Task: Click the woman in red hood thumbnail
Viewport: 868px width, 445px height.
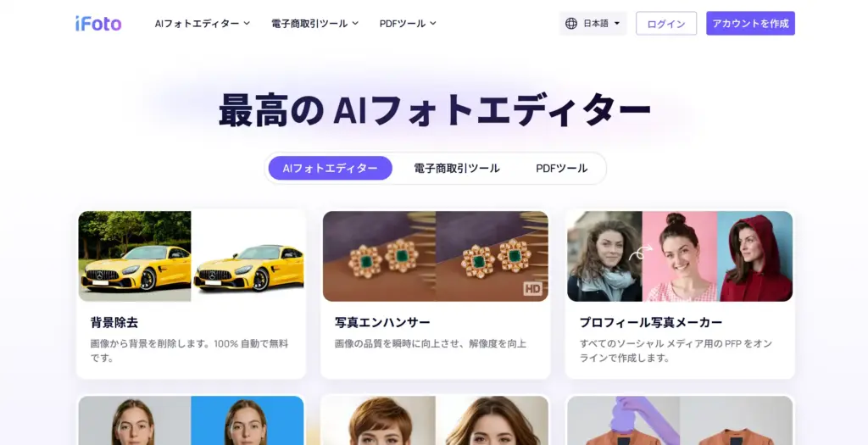Action: [754, 256]
